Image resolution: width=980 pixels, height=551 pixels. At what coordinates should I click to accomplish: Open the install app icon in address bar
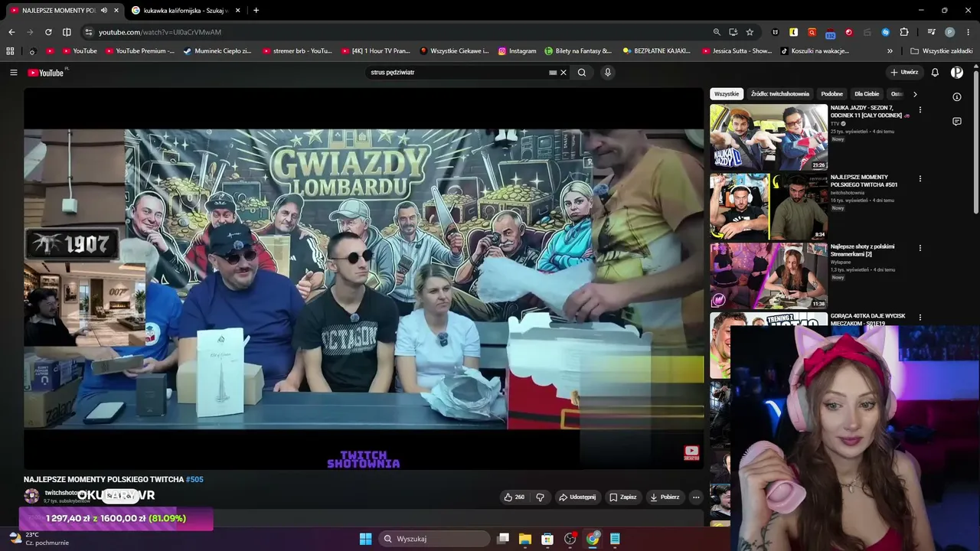pos(733,32)
